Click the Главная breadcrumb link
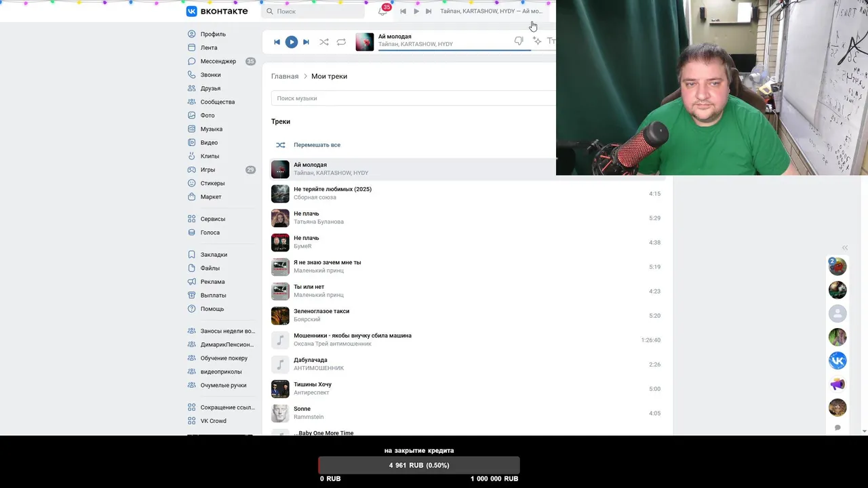 pyautogui.click(x=285, y=76)
